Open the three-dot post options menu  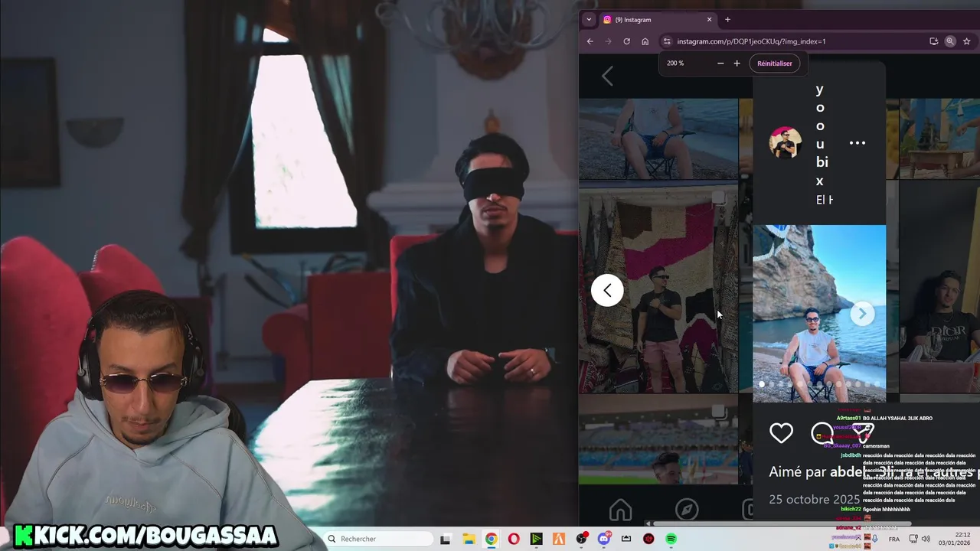coord(857,142)
